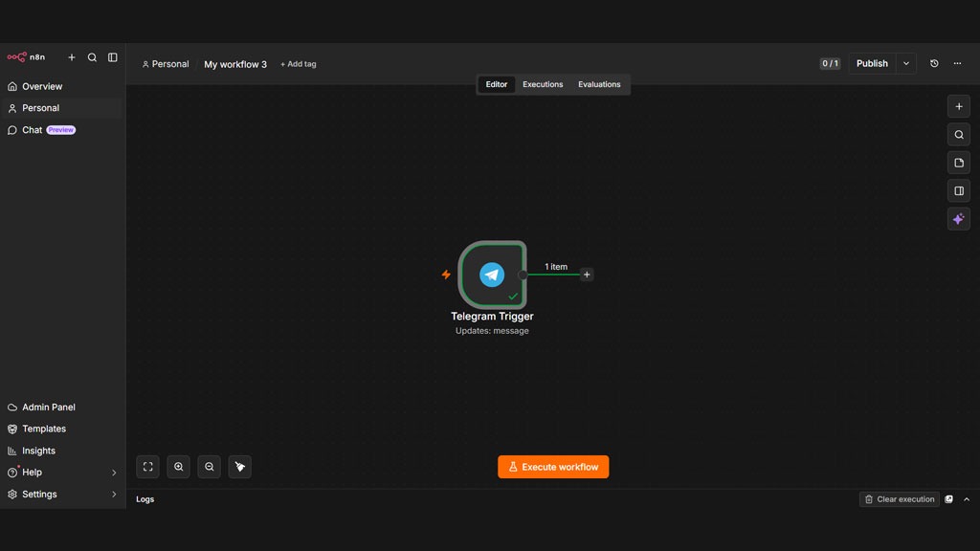The width and height of the screenshot is (980, 551).
Task: Click the Telegram Trigger node label
Action: [492, 316]
